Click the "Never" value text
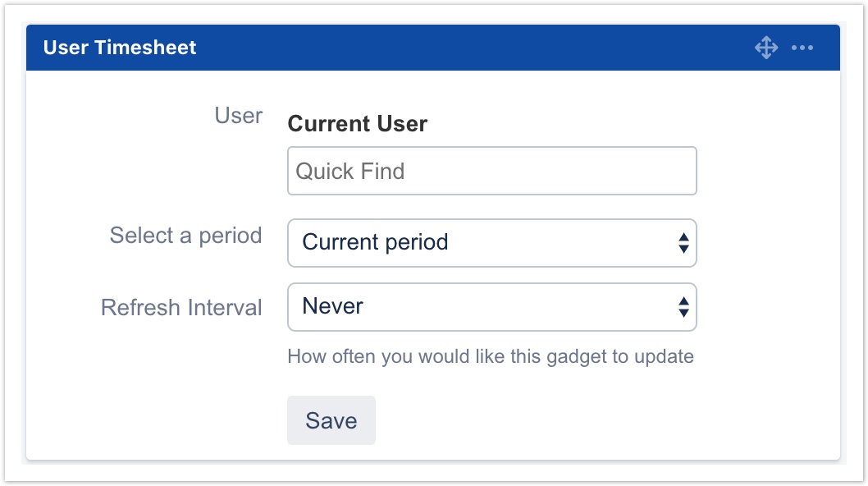The image size is (868, 486). coord(332,306)
